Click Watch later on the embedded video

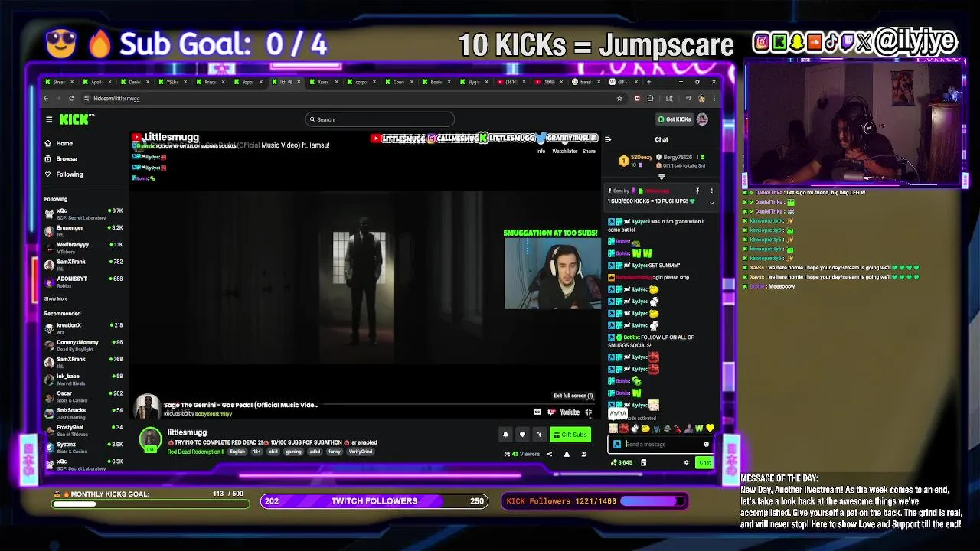565,151
